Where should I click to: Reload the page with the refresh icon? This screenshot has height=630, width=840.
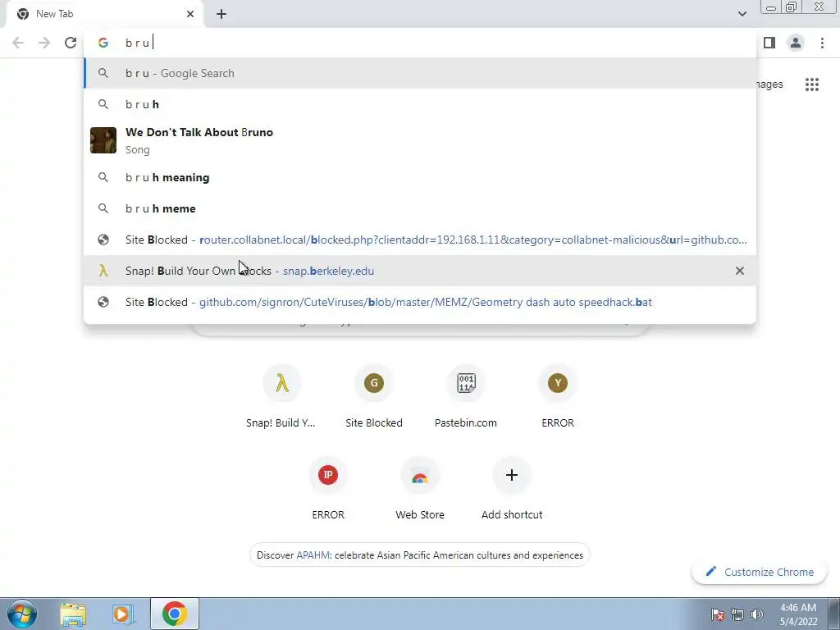point(71,43)
